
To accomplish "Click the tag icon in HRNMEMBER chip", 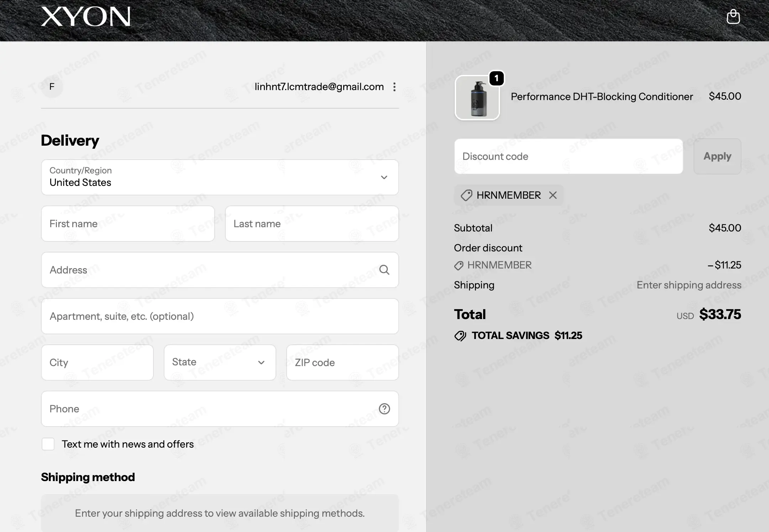I will 466,195.
